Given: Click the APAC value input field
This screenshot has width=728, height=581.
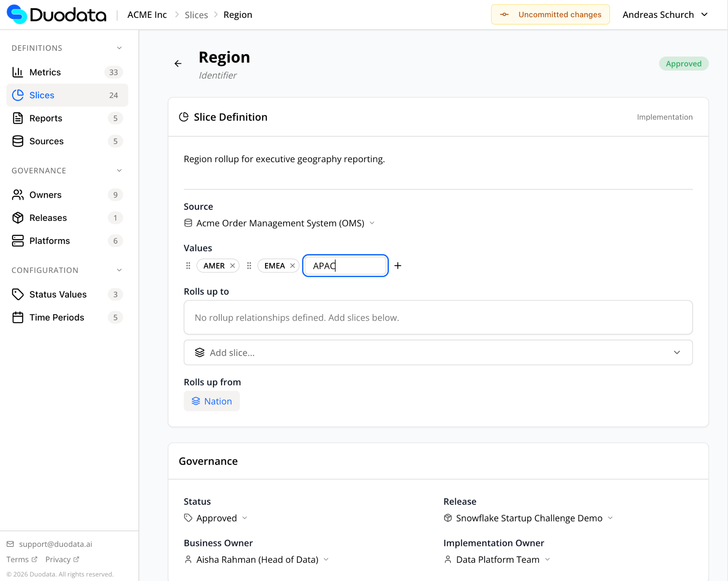Looking at the screenshot, I should pos(345,266).
